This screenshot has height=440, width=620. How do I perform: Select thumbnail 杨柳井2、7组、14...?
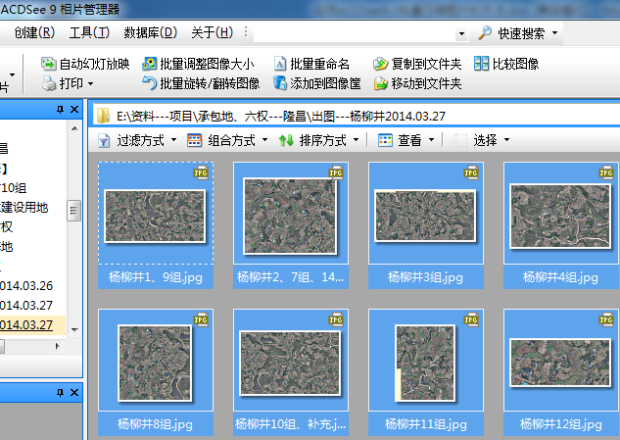coord(291,225)
